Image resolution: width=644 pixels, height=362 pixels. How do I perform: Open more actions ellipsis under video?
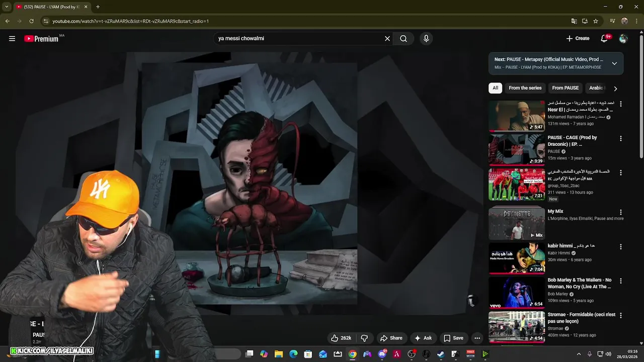coord(477,338)
